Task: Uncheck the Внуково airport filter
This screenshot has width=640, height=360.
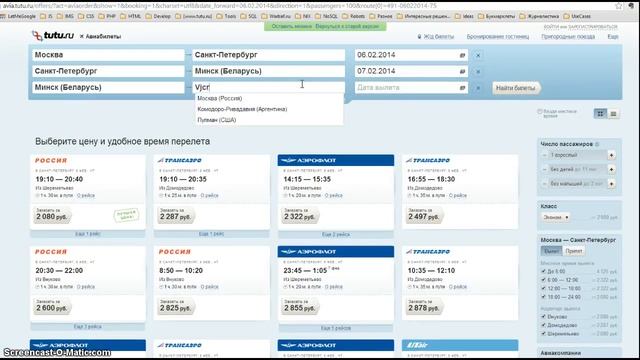Action: 543,316
